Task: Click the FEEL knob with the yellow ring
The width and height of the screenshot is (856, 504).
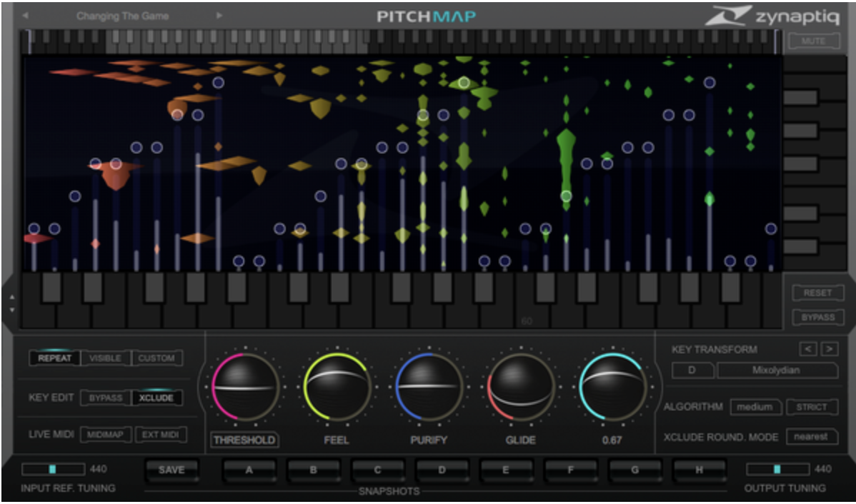Action: click(337, 387)
